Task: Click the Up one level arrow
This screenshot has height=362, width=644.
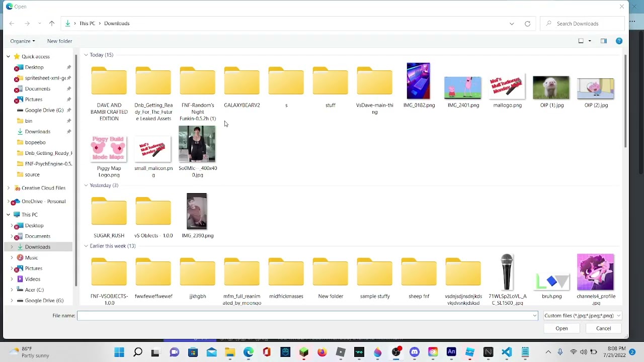Action: [x=51, y=23]
